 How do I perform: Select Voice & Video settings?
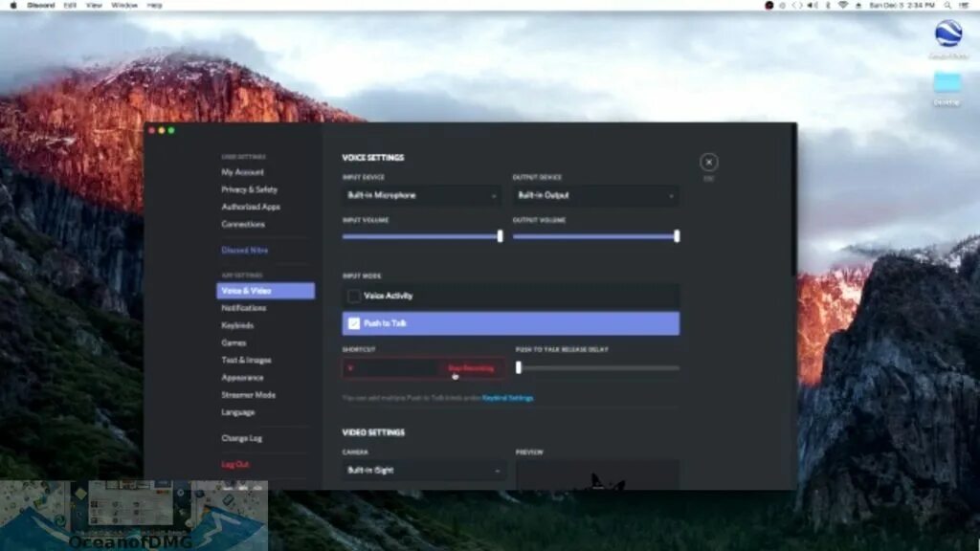click(266, 291)
